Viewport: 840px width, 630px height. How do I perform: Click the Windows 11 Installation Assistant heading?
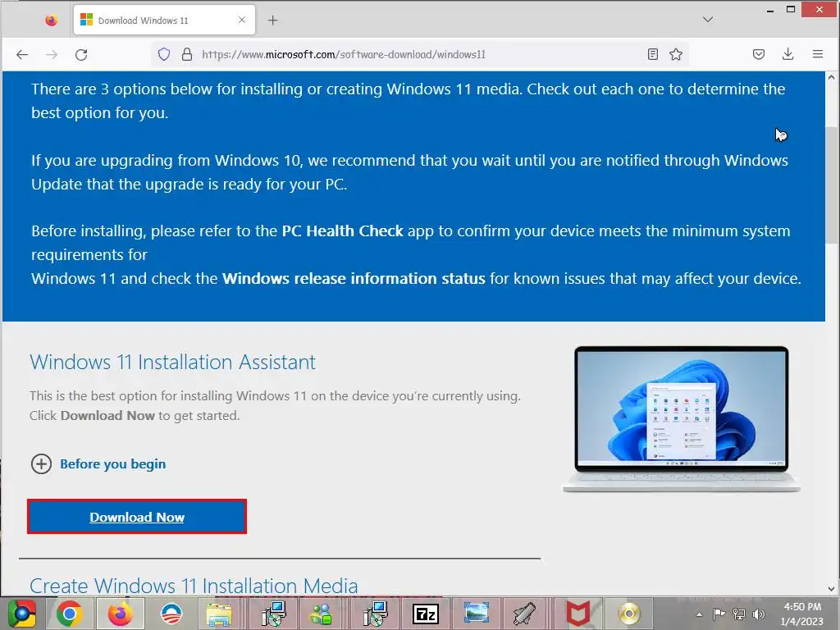click(x=172, y=362)
